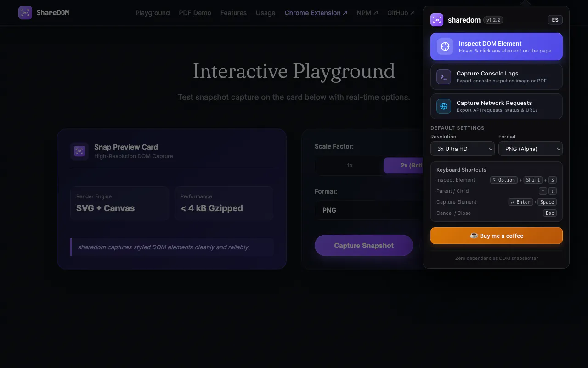Click the Space key shortcut badge

pyautogui.click(x=547, y=202)
